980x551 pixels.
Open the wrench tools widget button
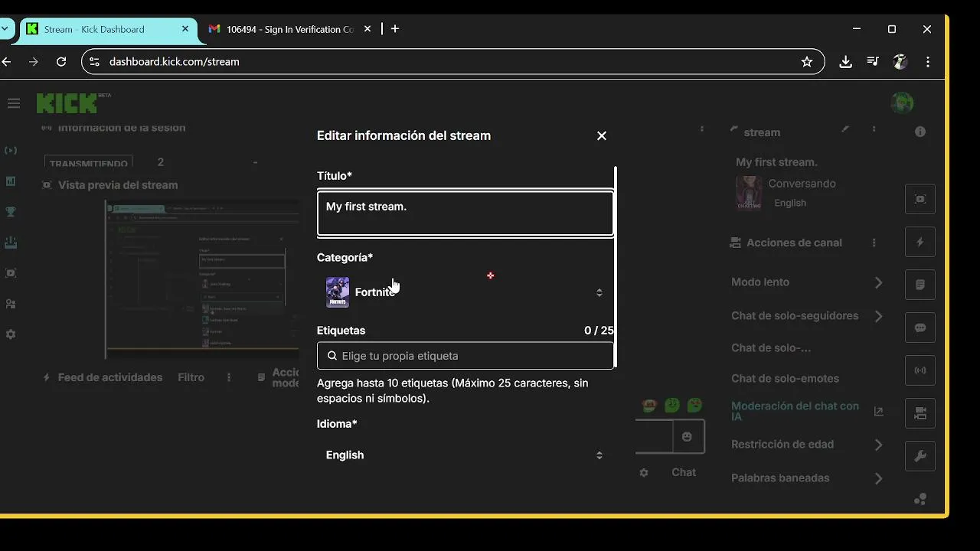pos(920,456)
